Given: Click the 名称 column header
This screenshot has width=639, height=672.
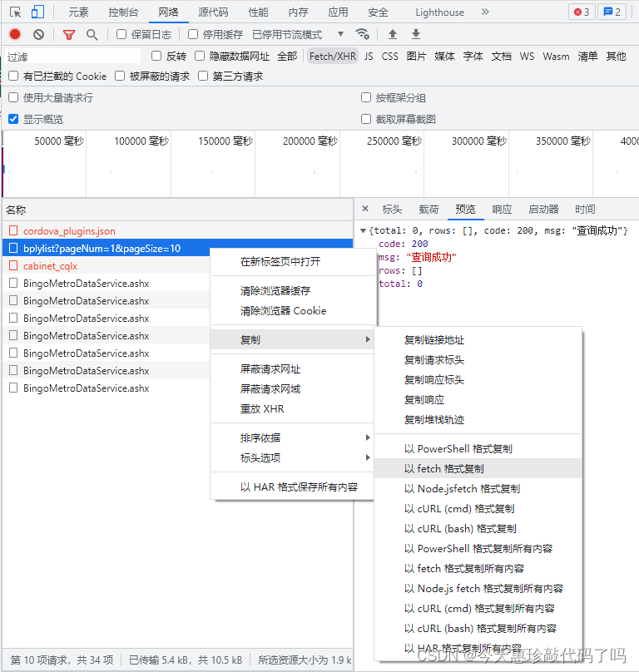Looking at the screenshot, I should coord(177,210).
